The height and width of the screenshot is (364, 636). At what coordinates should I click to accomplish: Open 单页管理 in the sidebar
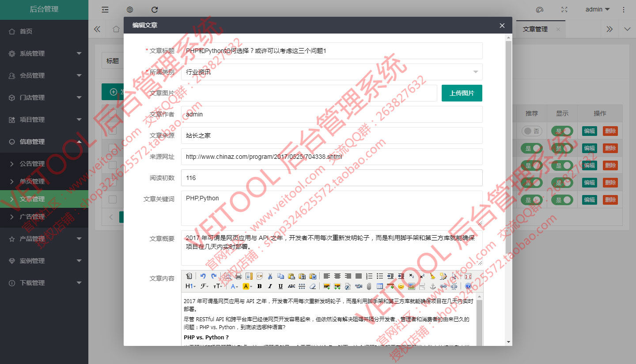[x=44, y=181]
